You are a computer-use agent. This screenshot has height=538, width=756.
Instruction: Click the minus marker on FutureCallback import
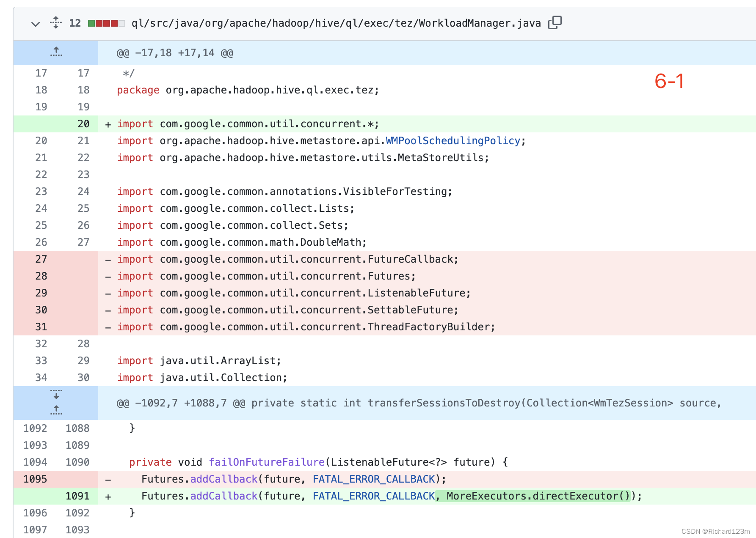pyautogui.click(x=108, y=260)
